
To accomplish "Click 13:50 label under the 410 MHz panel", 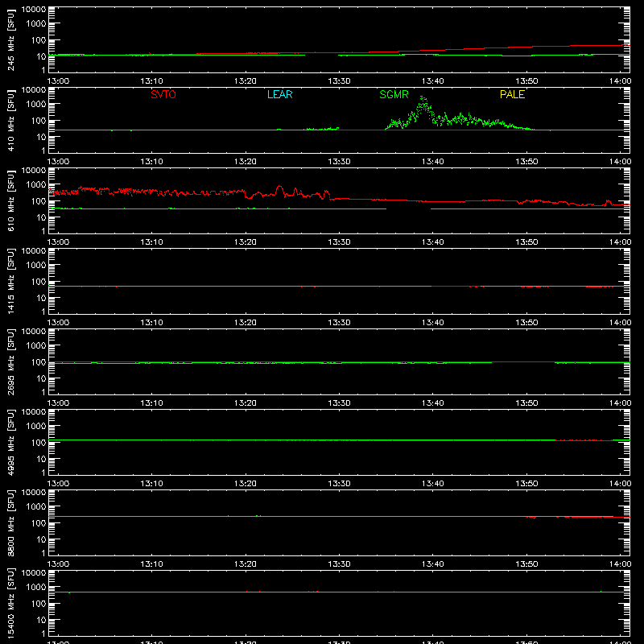I will (x=526, y=162).
